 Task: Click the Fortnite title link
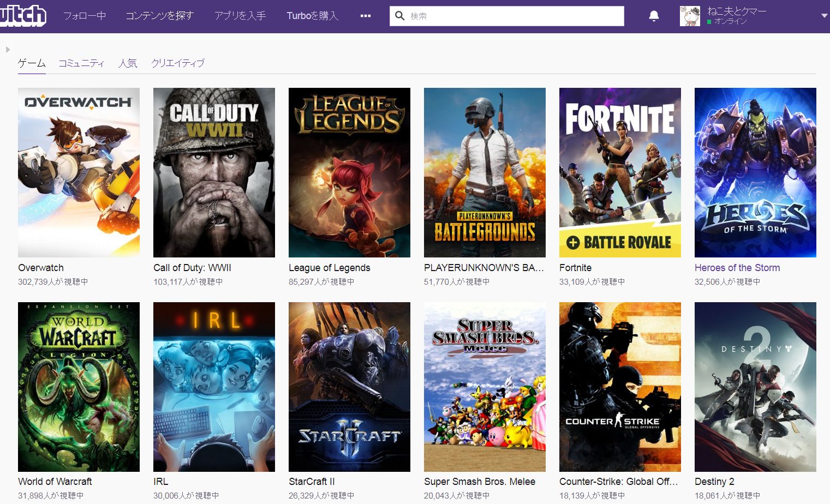point(575,268)
